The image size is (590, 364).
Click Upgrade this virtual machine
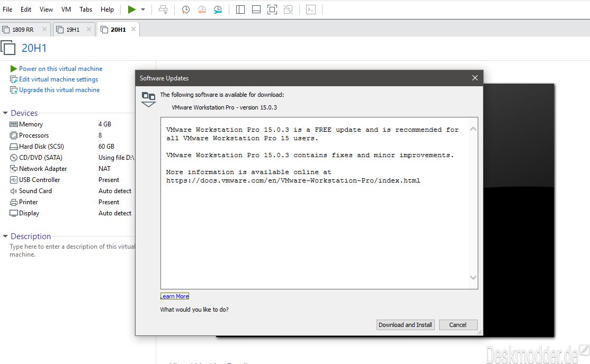(x=59, y=90)
